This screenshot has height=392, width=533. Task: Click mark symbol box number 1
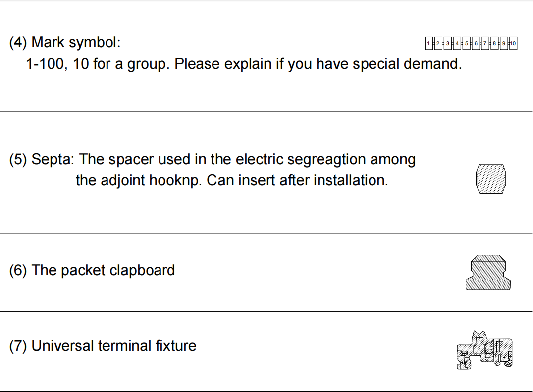[428, 43]
